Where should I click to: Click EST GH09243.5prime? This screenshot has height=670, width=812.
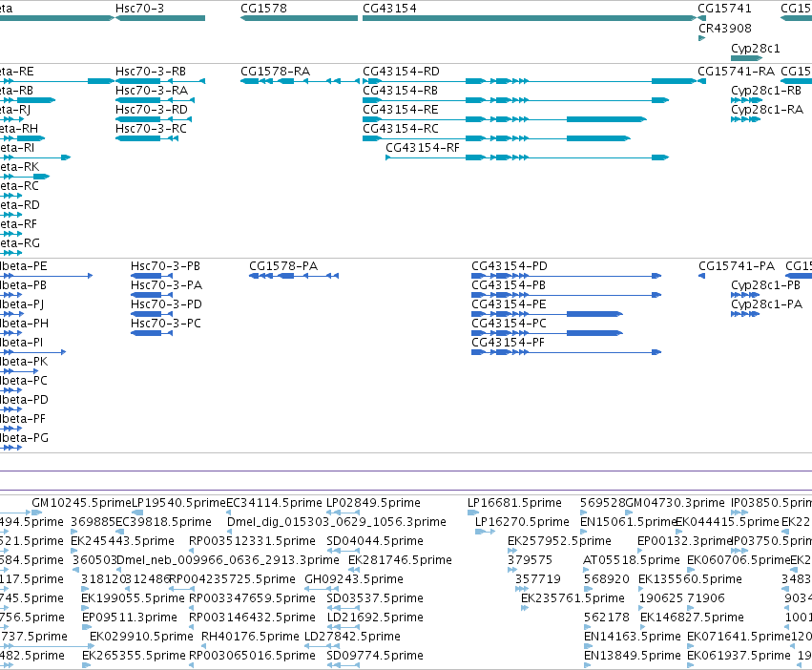pos(322,589)
